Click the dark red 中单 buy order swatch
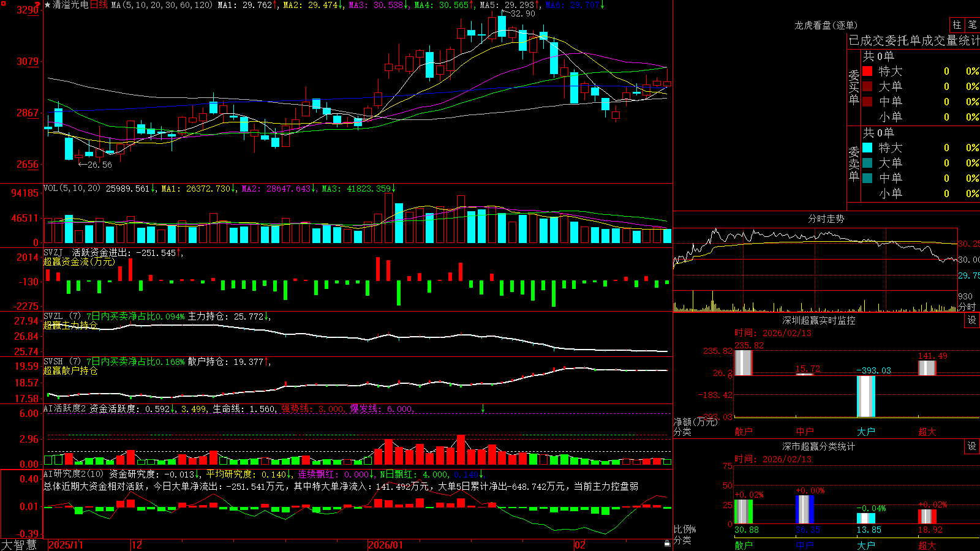980x551 pixels. click(x=867, y=102)
